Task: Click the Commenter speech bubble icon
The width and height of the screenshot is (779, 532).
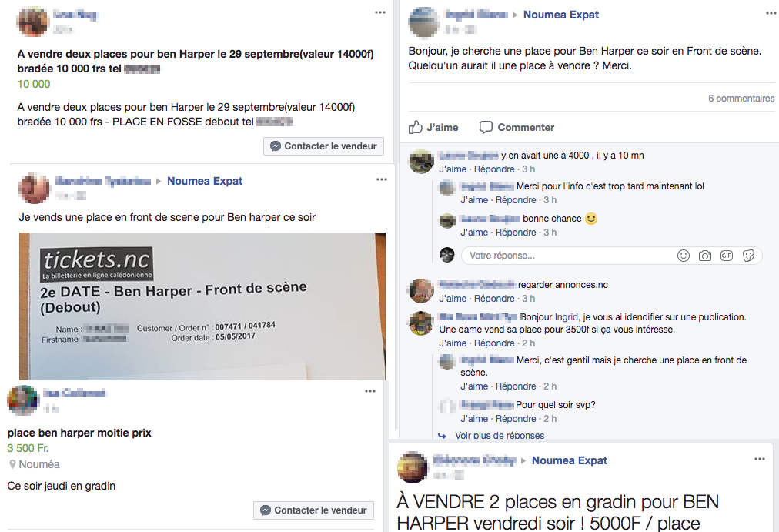Action: [486, 127]
